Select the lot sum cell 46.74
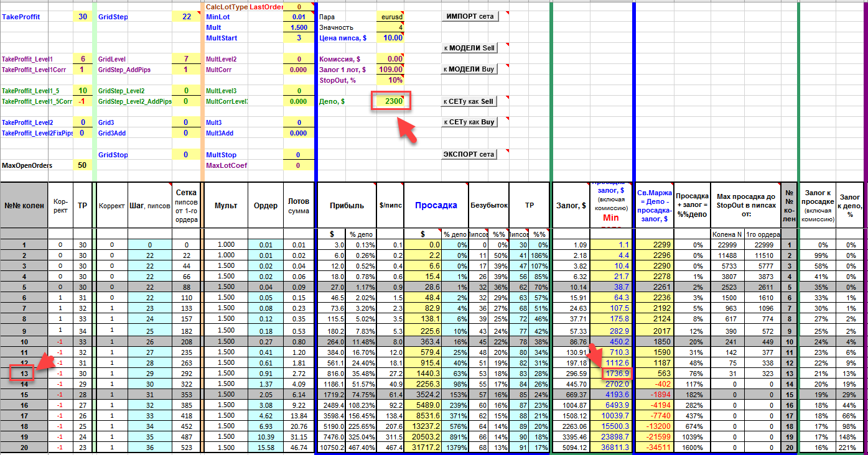The height and width of the screenshot is (455, 868). pos(299,448)
